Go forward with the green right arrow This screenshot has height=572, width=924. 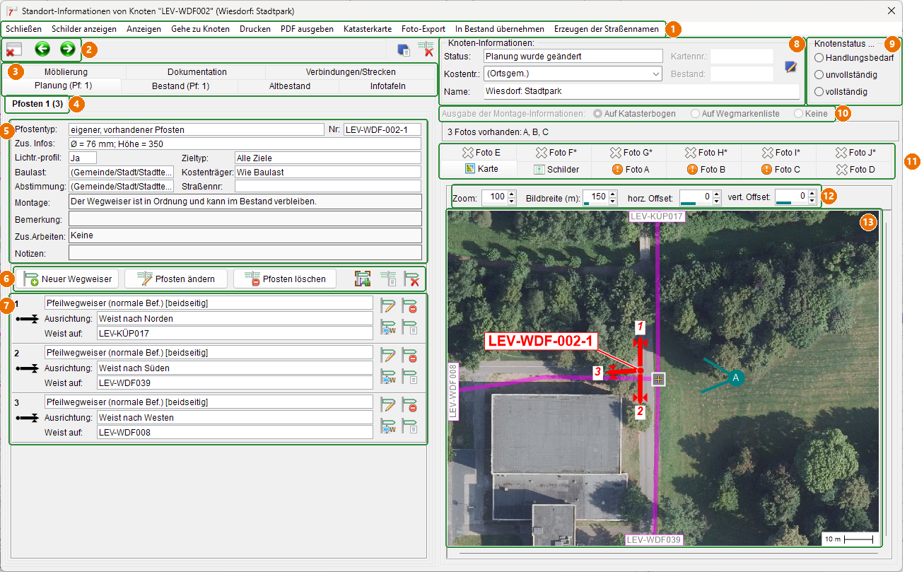click(67, 49)
